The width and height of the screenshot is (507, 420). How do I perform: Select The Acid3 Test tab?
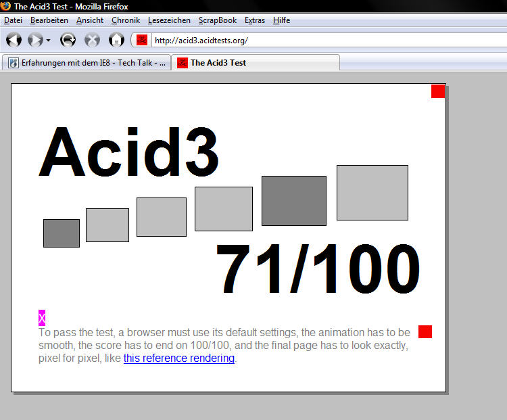(x=256, y=62)
